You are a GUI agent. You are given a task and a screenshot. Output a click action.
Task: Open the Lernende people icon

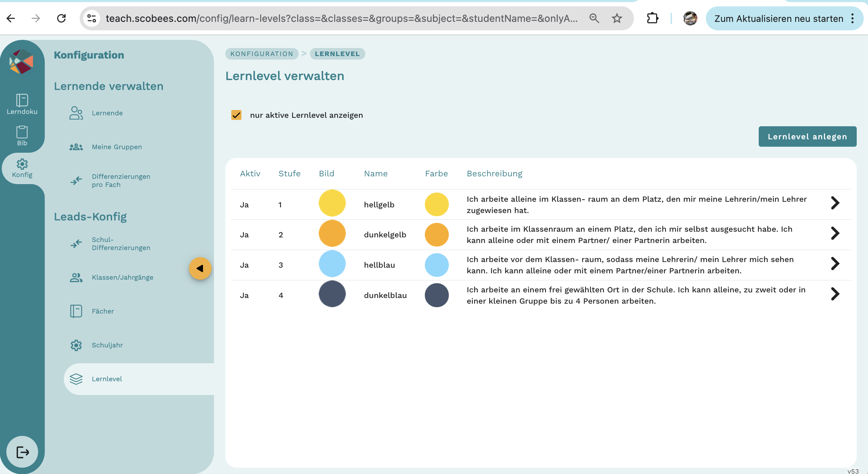[76, 113]
